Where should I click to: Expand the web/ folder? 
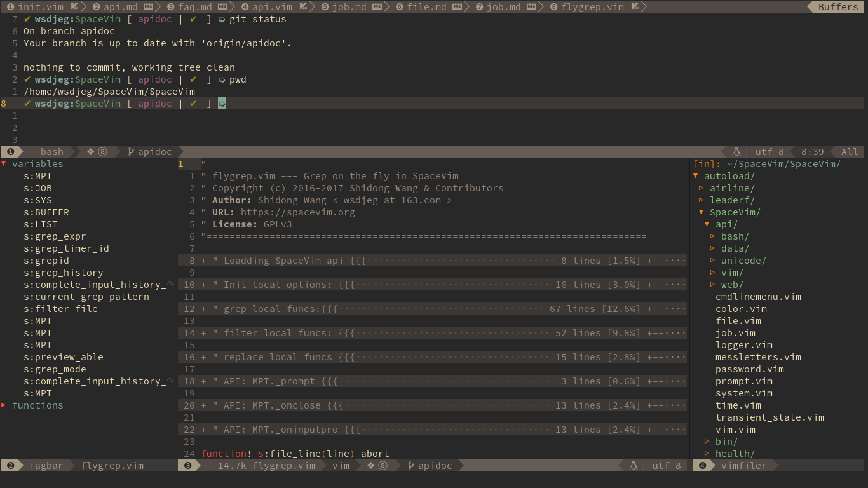(713, 285)
